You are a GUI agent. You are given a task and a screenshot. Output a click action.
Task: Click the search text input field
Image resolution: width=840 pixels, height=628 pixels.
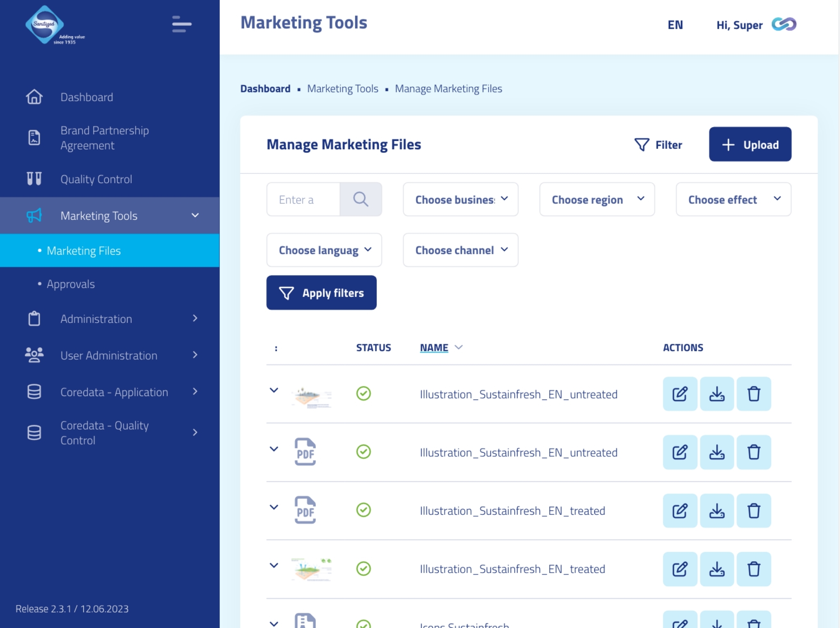tap(303, 199)
